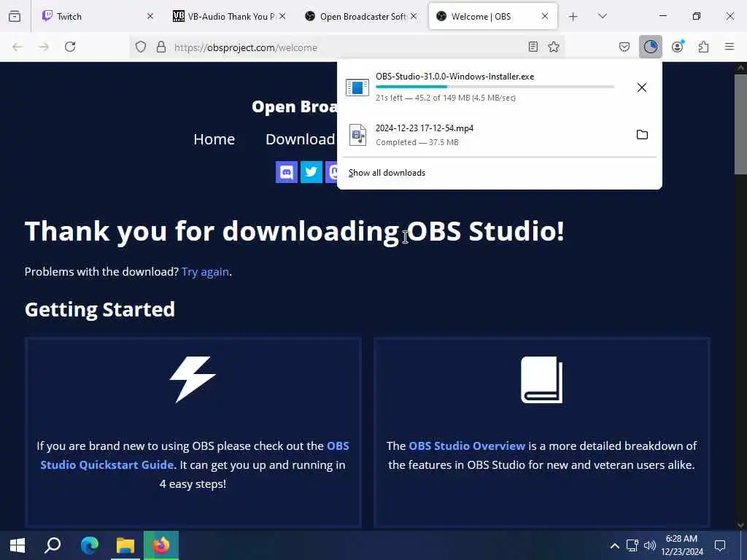The width and height of the screenshot is (747, 560).
Task: Open tracking protection shield icon
Action: [x=141, y=47]
